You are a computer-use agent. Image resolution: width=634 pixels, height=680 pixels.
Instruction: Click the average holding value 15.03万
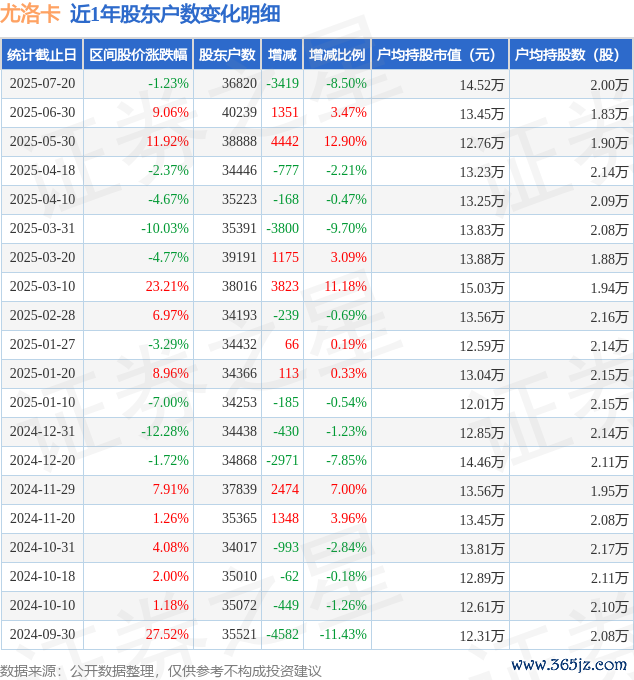482,288
